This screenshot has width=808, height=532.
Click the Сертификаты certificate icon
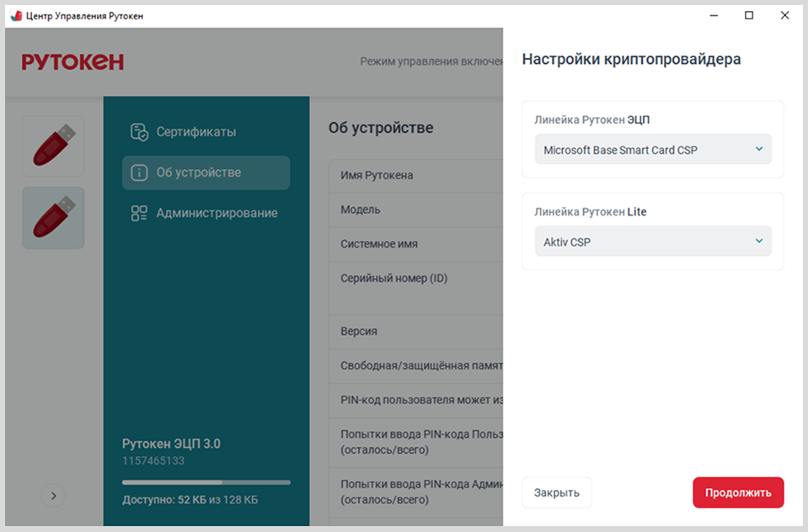click(139, 132)
